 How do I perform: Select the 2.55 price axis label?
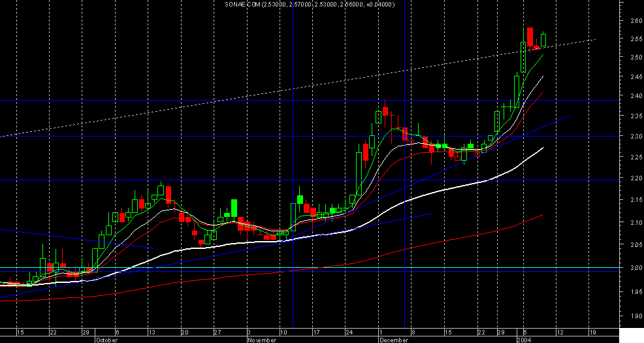[x=637, y=39]
